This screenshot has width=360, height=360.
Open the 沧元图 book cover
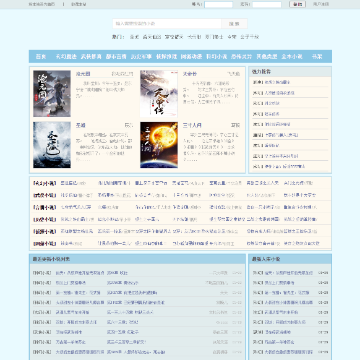pyautogui.click(x=52, y=94)
